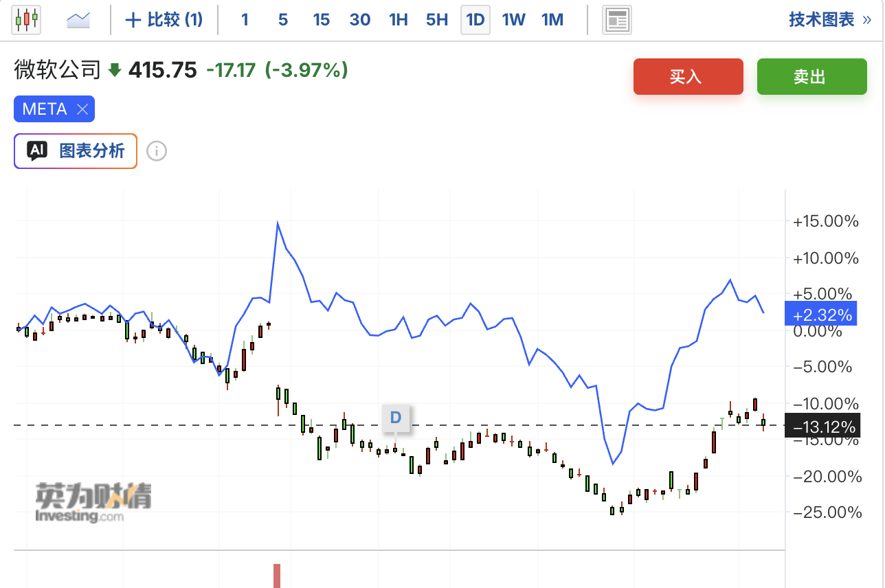Select the 1H interval
This screenshot has width=885, height=588.
(x=399, y=20)
